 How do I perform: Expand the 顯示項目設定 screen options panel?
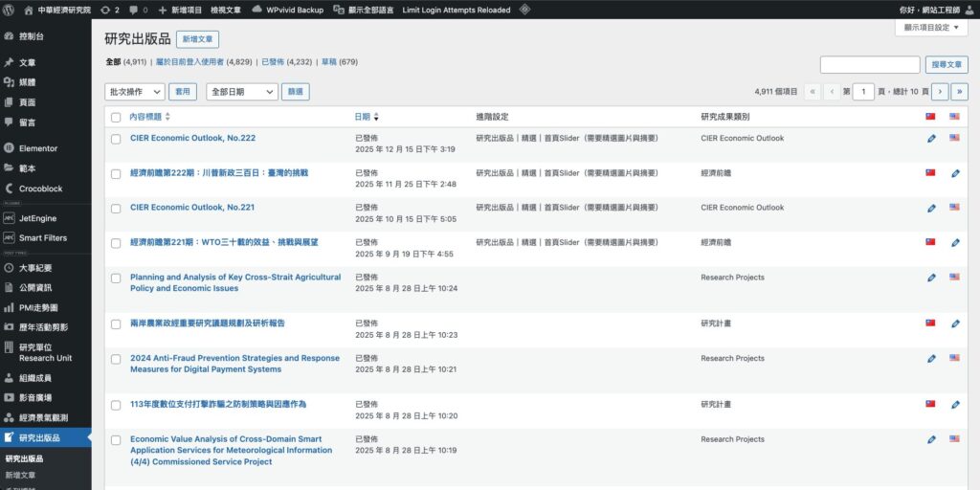point(930,28)
